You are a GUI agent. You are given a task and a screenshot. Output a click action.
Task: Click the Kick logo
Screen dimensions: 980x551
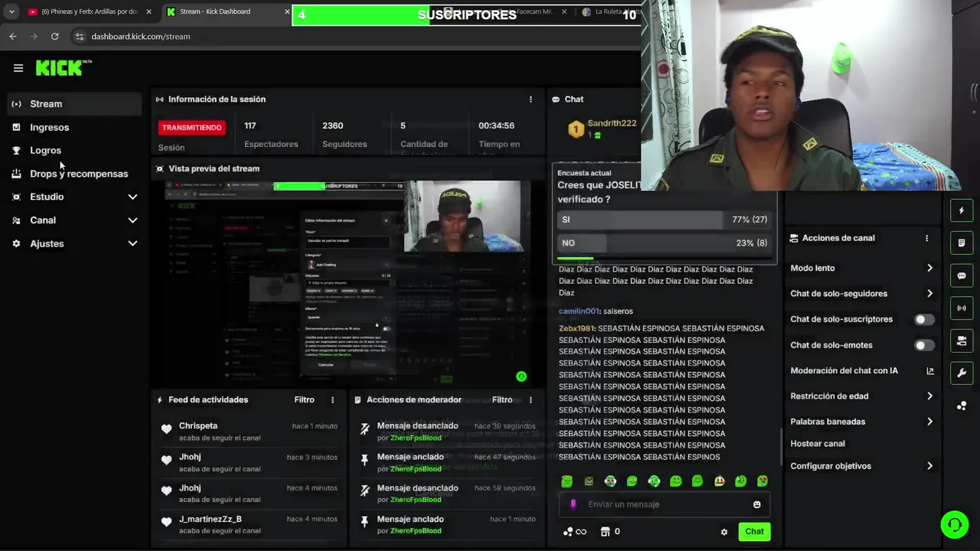(x=64, y=68)
